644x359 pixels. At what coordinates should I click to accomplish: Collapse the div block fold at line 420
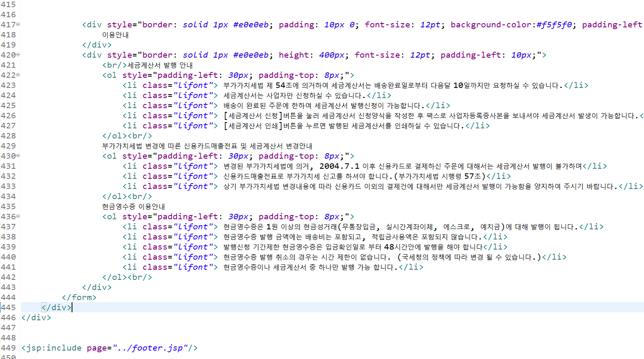pos(18,55)
